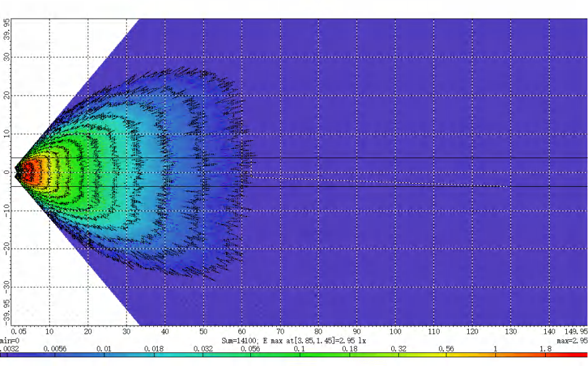The width and height of the screenshot is (588, 366).
Task: Click the y-axis label -30
Action: click(6, 286)
